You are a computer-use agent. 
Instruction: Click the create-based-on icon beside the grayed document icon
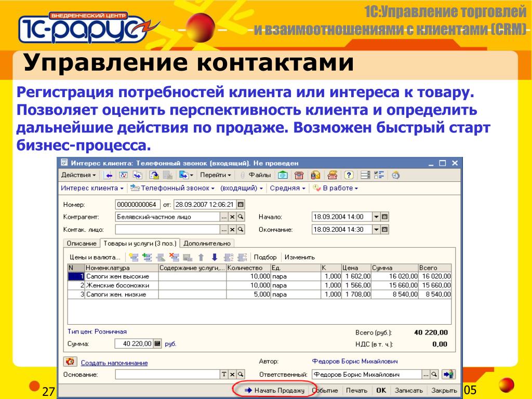coord(154,175)
